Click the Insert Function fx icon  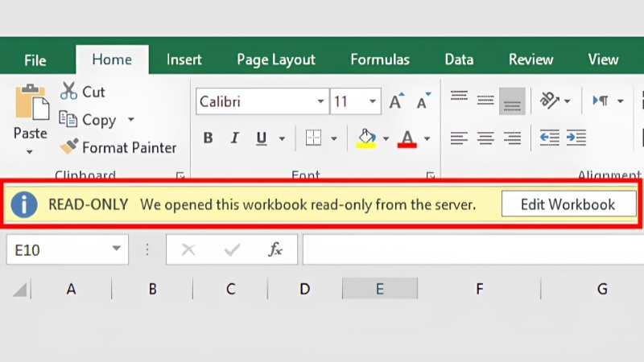[275, 249]
